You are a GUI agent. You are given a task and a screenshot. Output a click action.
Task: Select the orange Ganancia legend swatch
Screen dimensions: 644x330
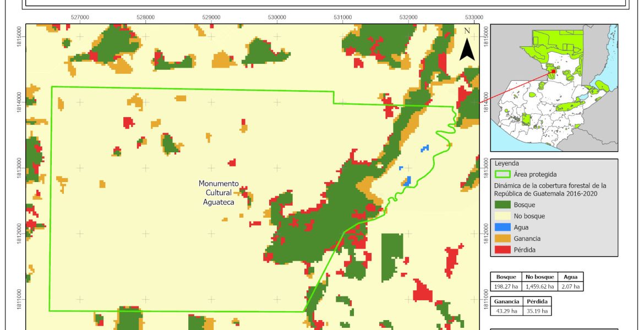503,238
